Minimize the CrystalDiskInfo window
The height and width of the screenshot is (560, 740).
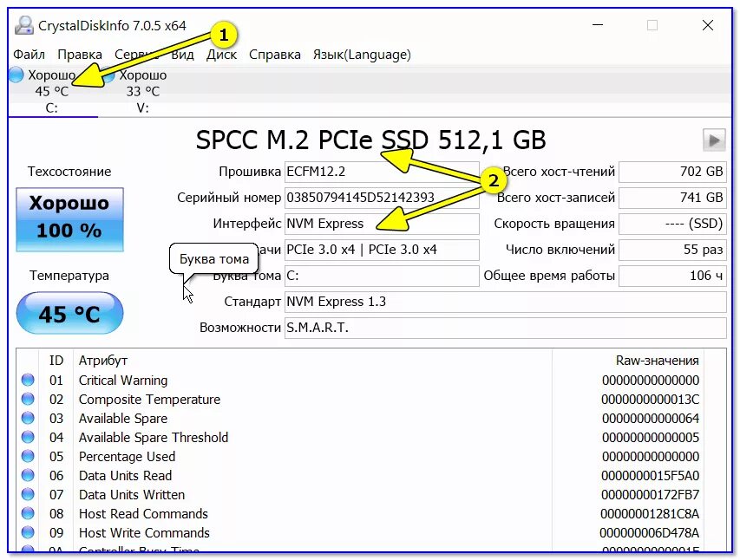pyautogui.click(x=598, y=25)
